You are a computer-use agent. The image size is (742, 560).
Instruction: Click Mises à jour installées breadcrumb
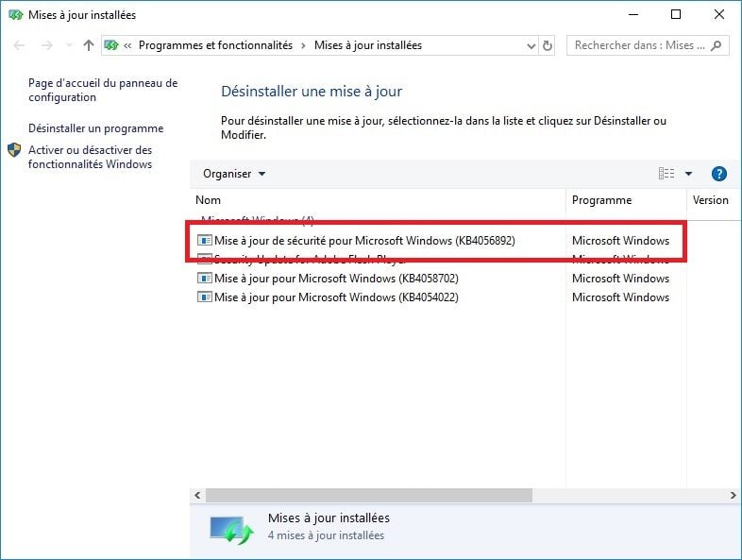coord(367,45)
